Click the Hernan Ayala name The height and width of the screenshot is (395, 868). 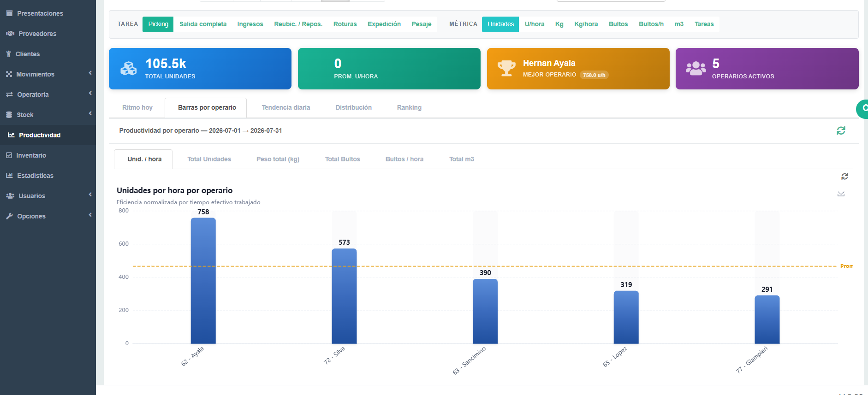pos(549,63)
